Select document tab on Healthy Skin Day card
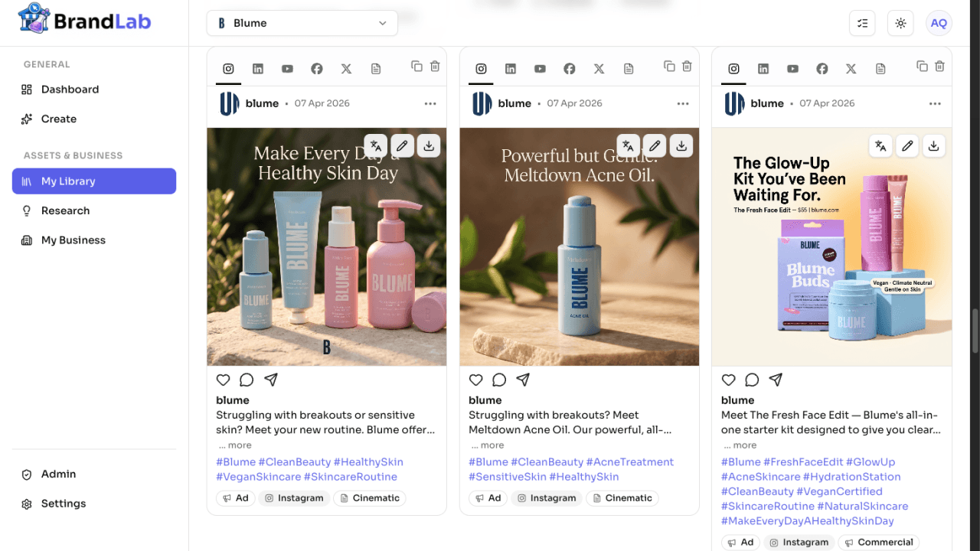The height and width of the screenshot is (551, 980). point(376,69)
